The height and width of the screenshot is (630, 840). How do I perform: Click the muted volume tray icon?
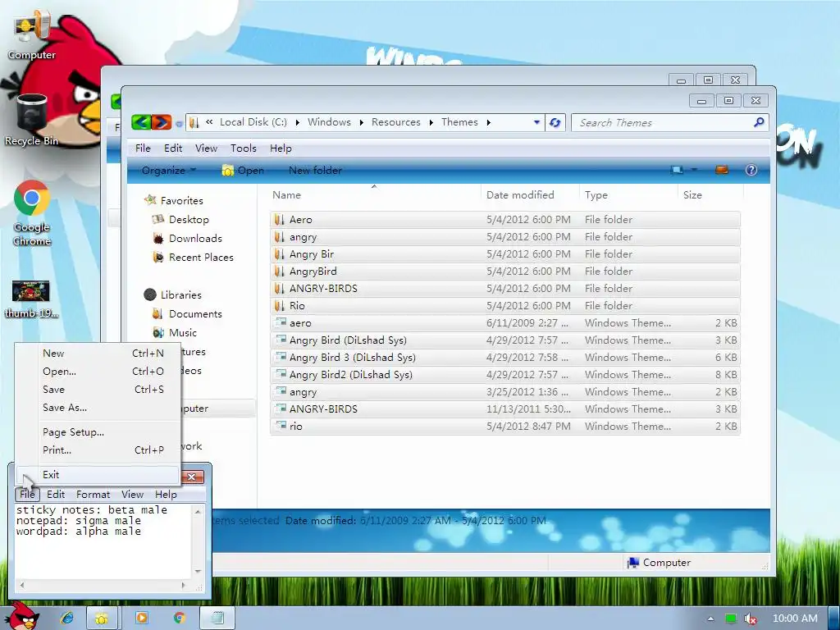click(x=751, y=619)
